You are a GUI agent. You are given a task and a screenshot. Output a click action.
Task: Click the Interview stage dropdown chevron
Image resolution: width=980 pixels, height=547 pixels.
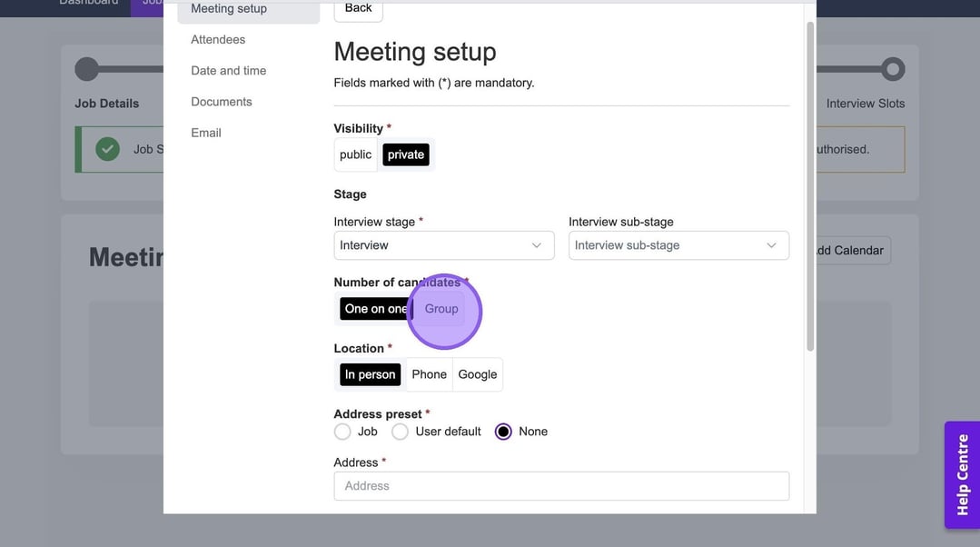pos(536,245)
